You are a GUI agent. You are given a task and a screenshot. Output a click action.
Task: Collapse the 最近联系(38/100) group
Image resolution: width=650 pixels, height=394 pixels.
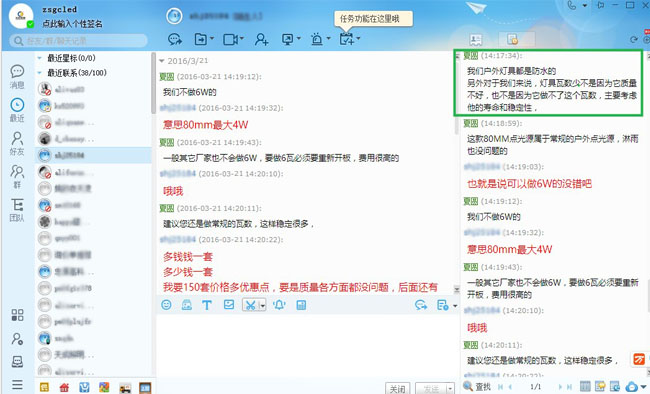[x=40, y=73]
